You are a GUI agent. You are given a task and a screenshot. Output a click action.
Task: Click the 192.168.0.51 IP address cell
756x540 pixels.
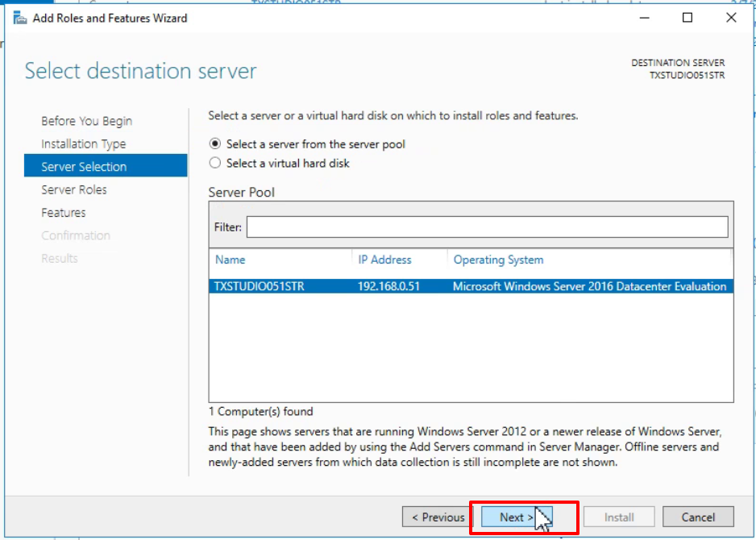tap(388, 286)
